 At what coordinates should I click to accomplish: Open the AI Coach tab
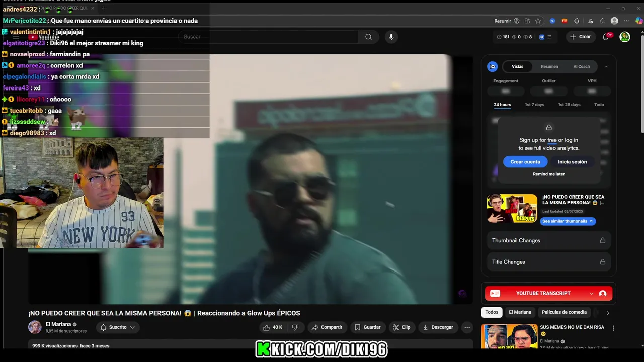pos(582,66)
